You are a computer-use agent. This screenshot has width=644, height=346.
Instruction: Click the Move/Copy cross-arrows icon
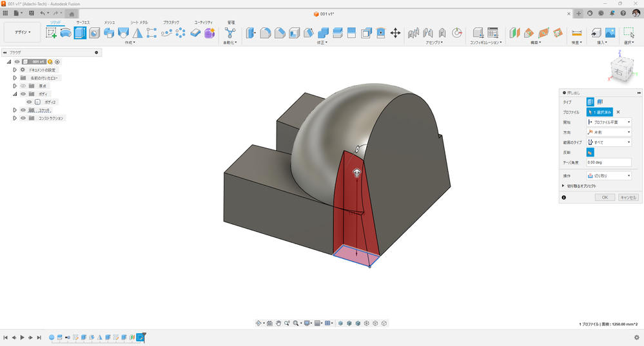(x=395, y=33)
